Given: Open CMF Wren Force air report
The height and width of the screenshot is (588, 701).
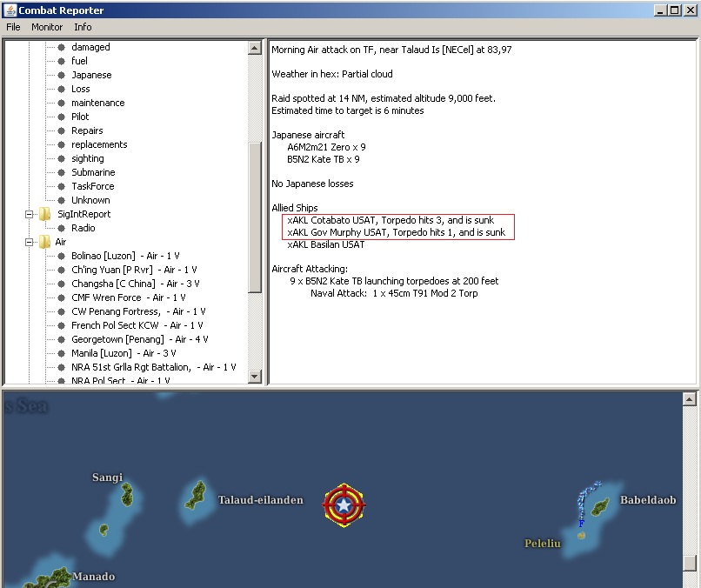Looking at the screenshot, I should (129, 297).
